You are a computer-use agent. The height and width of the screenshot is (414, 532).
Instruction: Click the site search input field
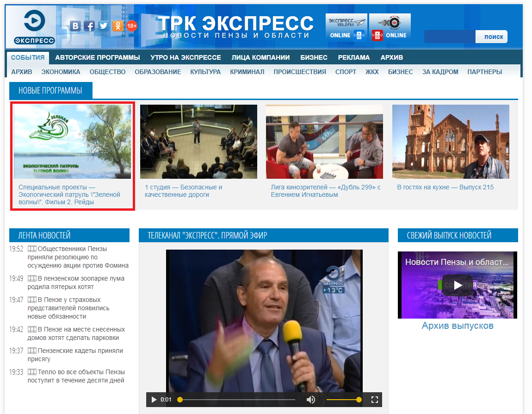pyautogui.click(x=449, y=37)
